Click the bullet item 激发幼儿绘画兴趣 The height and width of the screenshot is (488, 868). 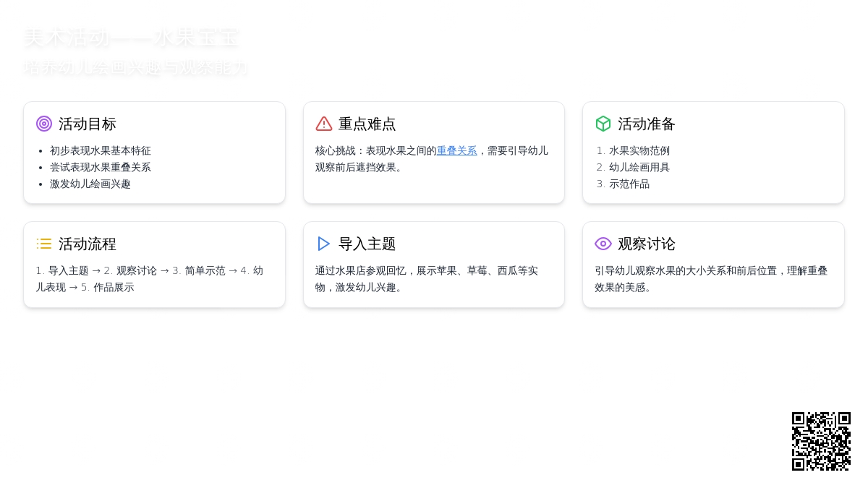90,184
